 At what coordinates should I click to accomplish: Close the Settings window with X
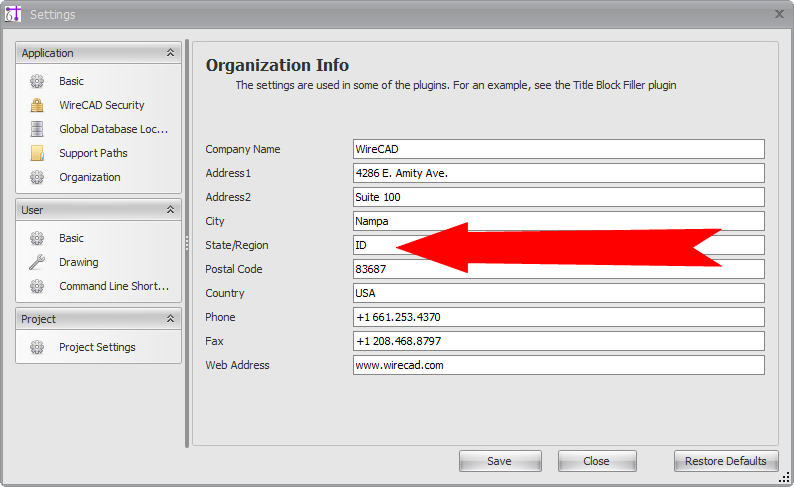(x=779, y=14)
